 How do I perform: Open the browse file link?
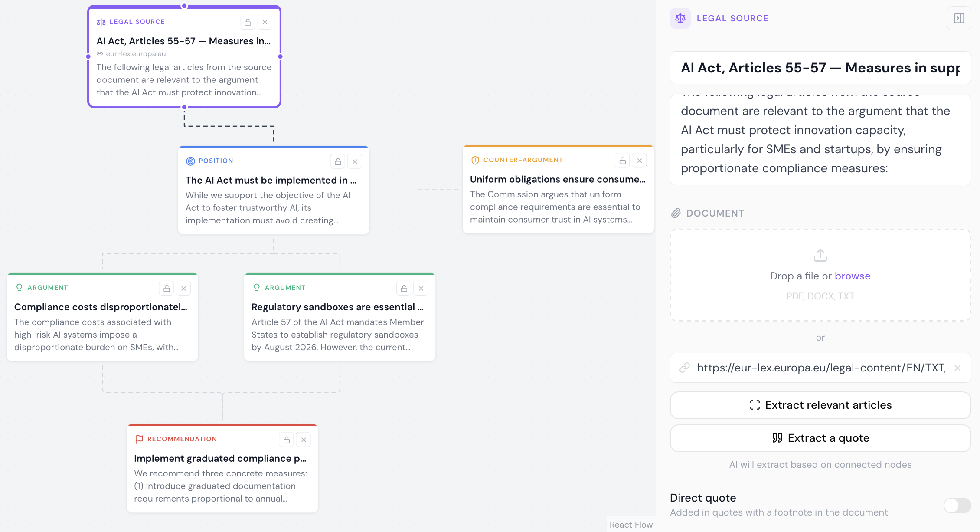[852, 276]
